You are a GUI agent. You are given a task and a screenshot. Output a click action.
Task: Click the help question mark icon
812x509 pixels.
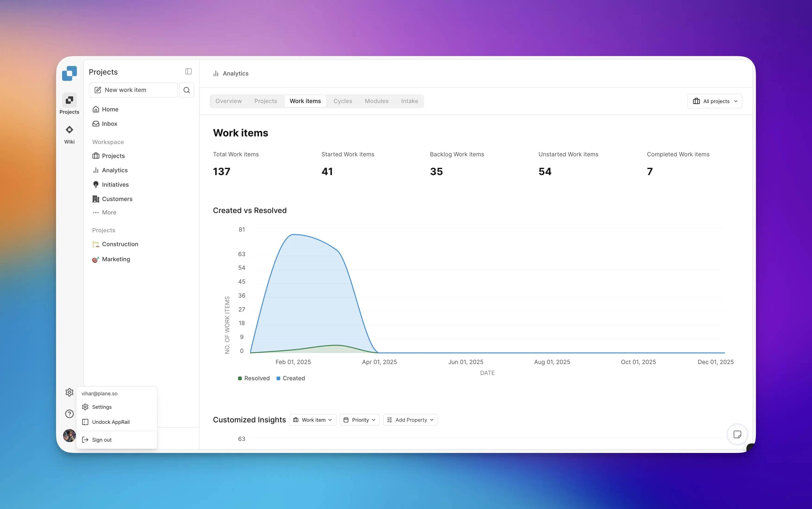69,414
